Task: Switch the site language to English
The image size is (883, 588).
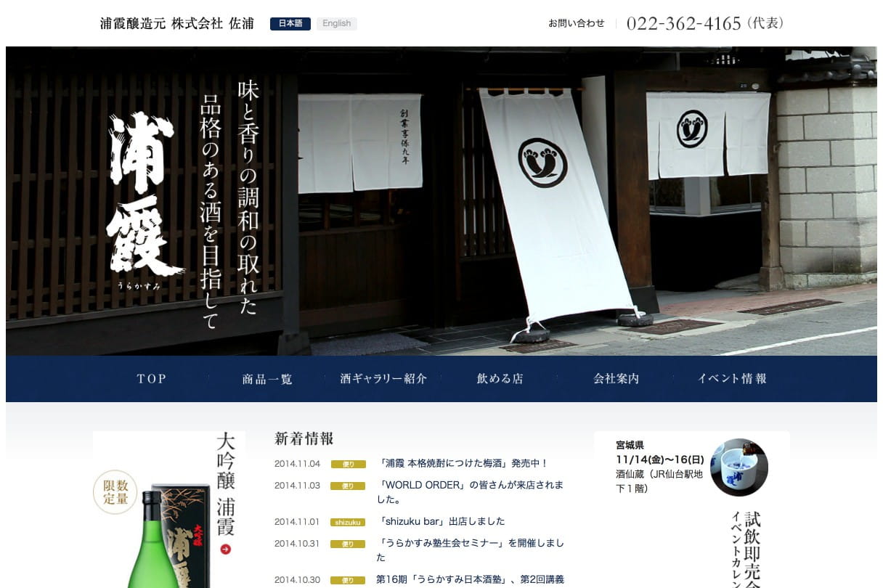Action: point(336,23)
